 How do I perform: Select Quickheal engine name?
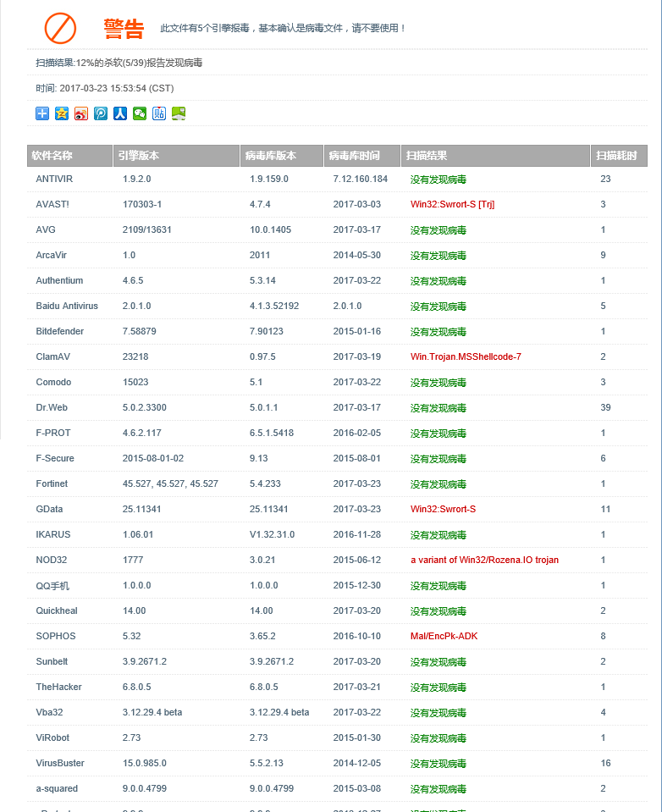click(x=57, y=610)
